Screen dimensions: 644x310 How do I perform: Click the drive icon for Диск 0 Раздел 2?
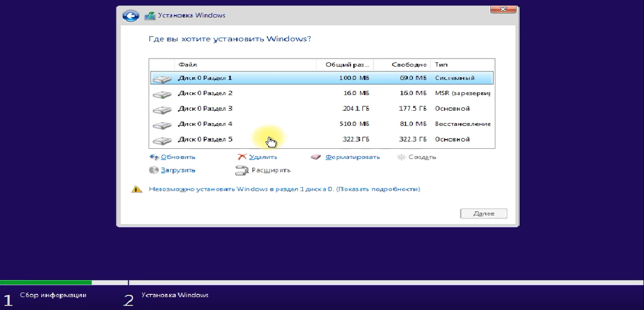pyautogui.click(x=162, y=93)
